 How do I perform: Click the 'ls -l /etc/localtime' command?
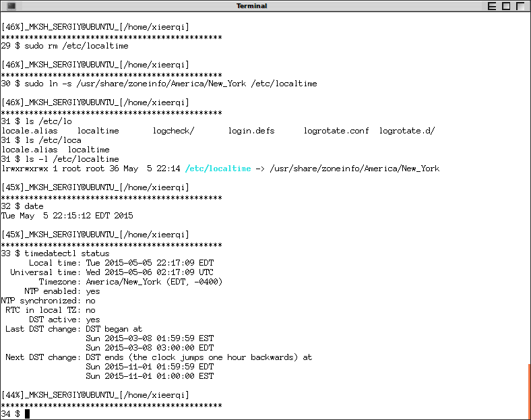coord(60,159)
